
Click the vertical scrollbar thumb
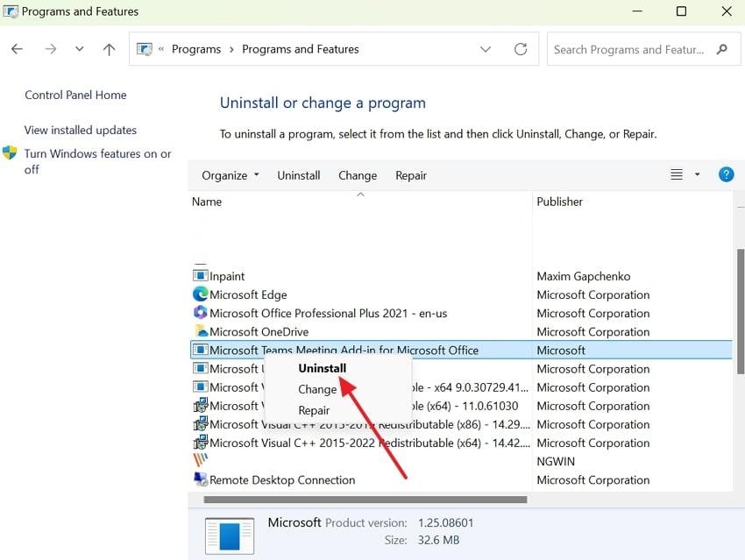741,311
